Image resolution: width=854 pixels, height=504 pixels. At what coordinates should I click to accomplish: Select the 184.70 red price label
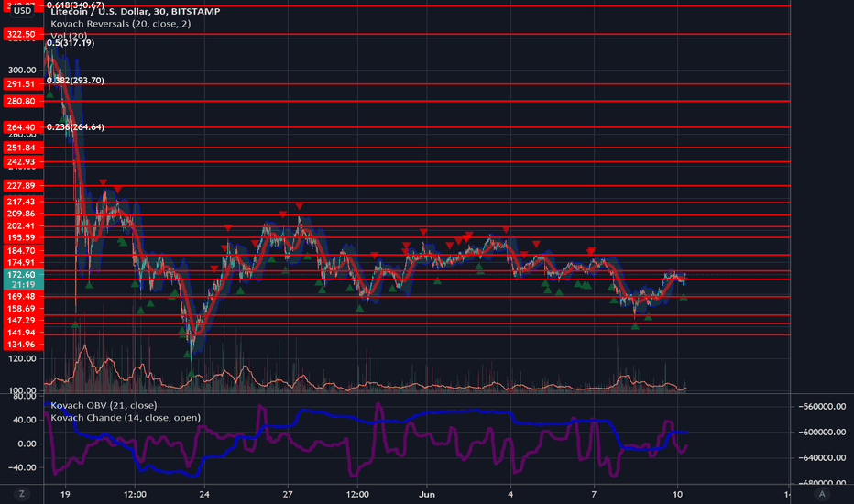point(22,251)
